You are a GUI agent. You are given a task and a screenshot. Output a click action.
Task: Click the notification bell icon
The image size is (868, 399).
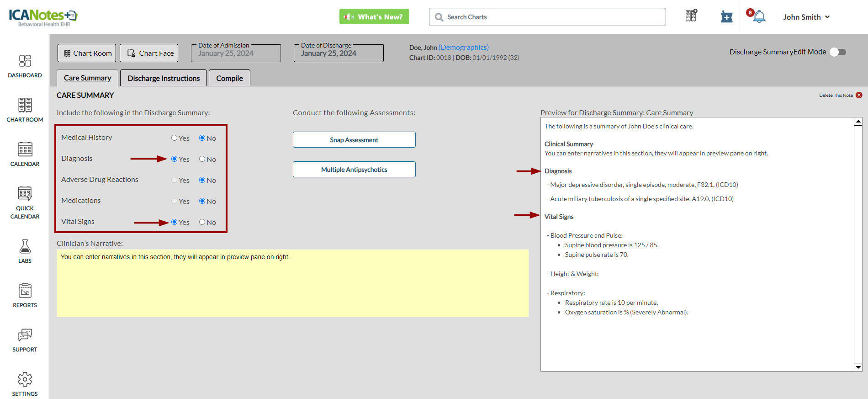759,17
